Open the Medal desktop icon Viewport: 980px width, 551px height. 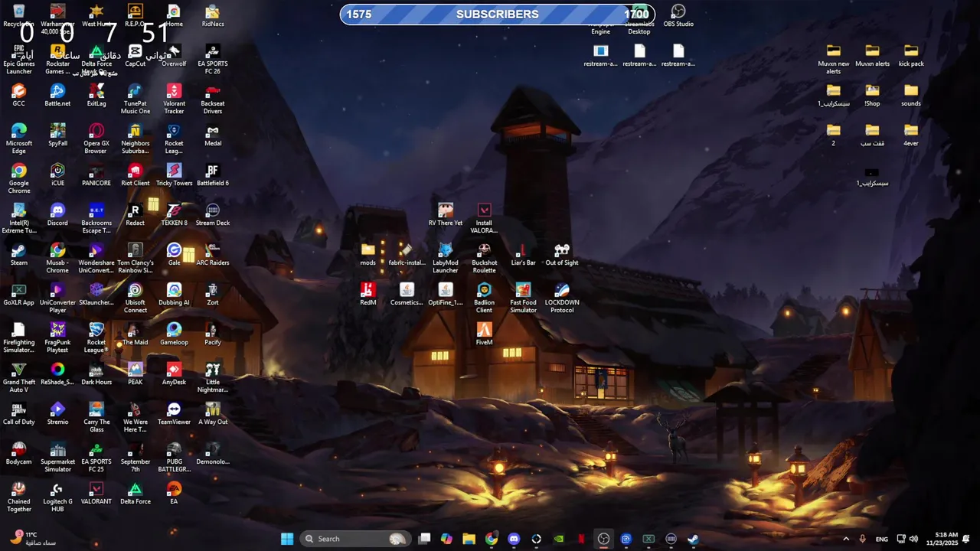click(213, 134)
